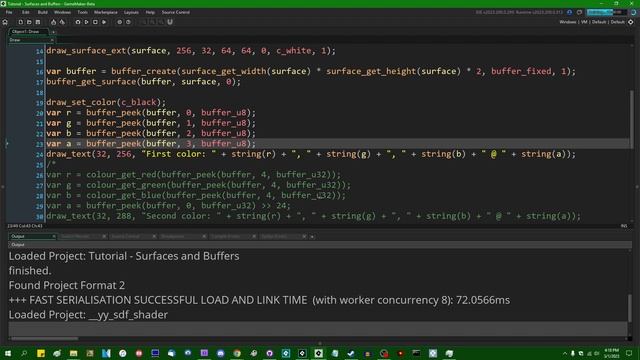Open the Windows Start menu
Screen dimensions: 640x360
click(7, 353)
